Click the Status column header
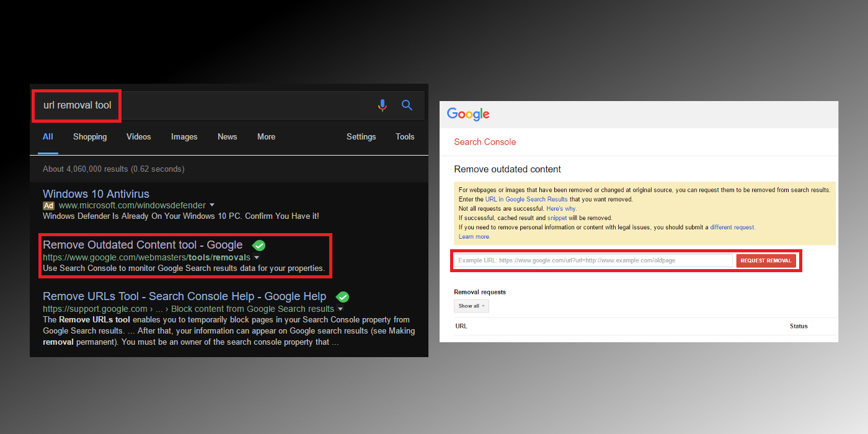 point(799,326)
